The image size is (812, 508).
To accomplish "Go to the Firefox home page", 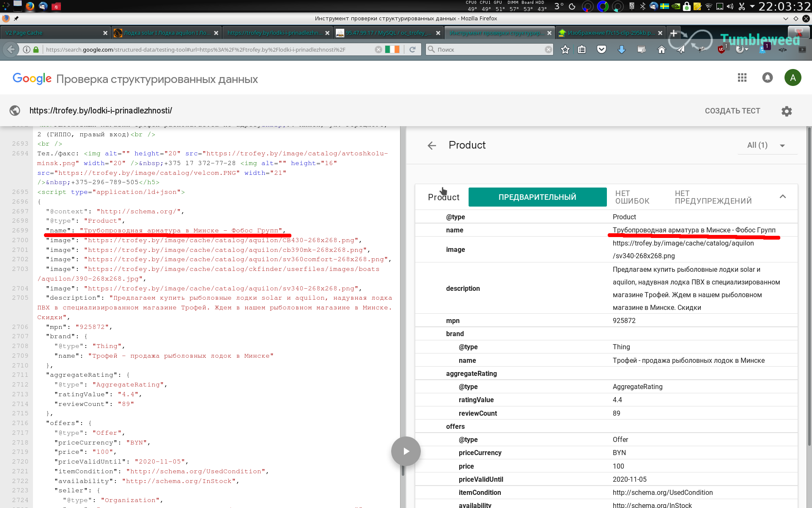I will [661, 50].
